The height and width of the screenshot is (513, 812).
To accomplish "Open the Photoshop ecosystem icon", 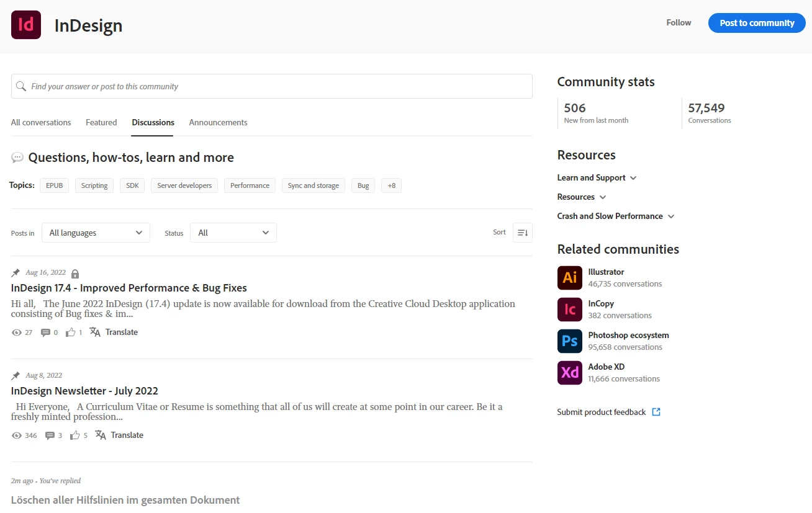I will click(x=569, y=341).
